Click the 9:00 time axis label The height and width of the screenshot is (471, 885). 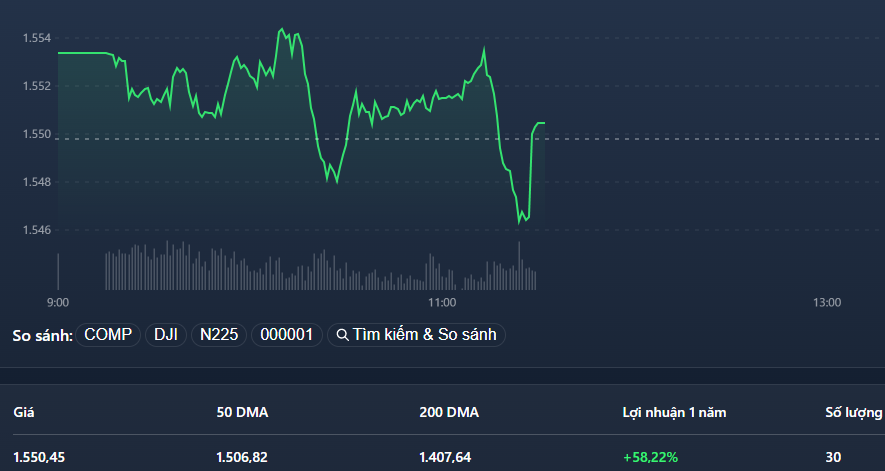[58, 303]
